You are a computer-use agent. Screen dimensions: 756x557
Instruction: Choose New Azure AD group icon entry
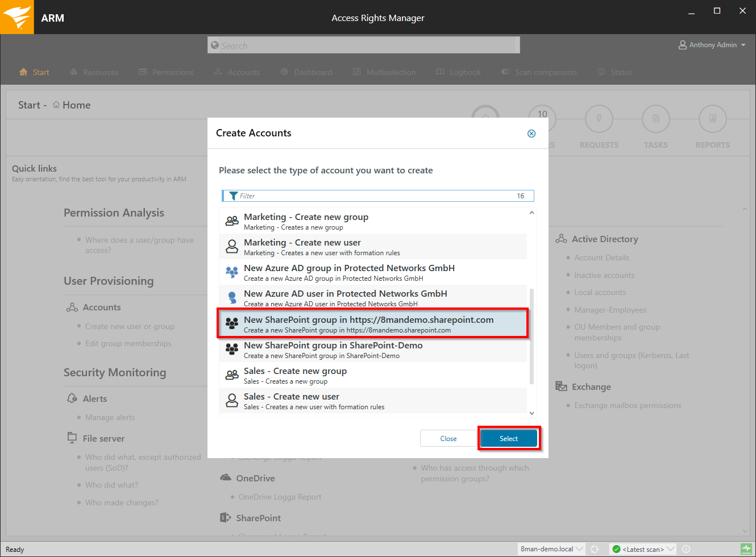(232, 273)
